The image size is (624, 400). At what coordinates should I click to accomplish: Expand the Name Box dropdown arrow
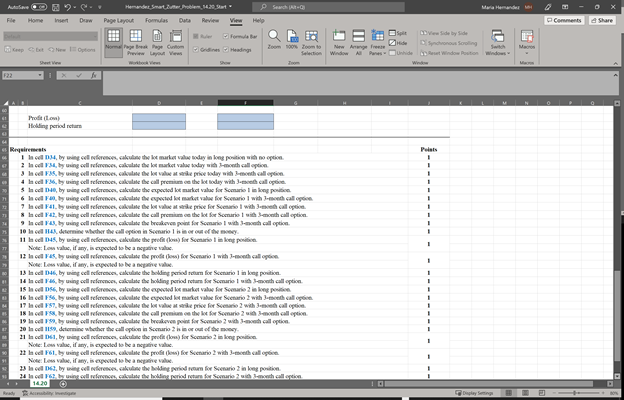point(40,75)
